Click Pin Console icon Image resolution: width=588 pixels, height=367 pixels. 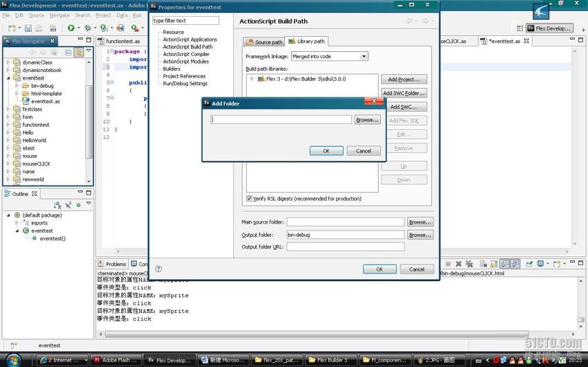pos(529,264)
